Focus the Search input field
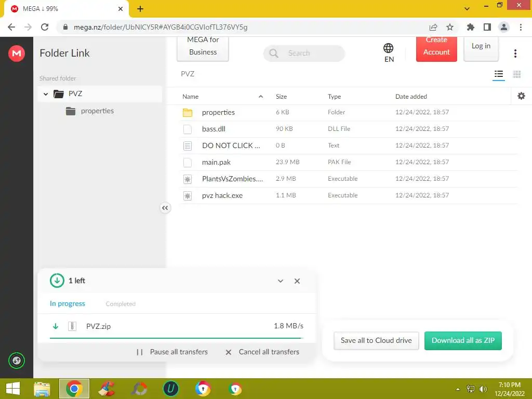532x399 pixels. [x=304, y=54]
